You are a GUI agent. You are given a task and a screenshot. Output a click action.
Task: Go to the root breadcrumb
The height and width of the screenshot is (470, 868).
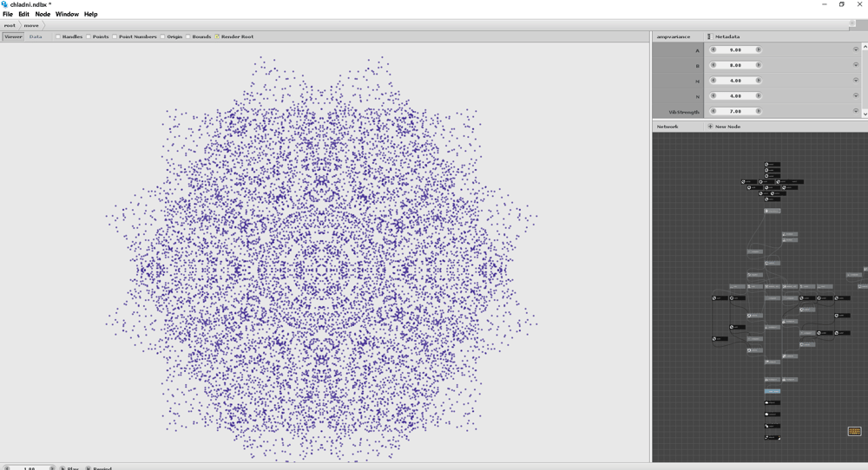tap(10, 25)
